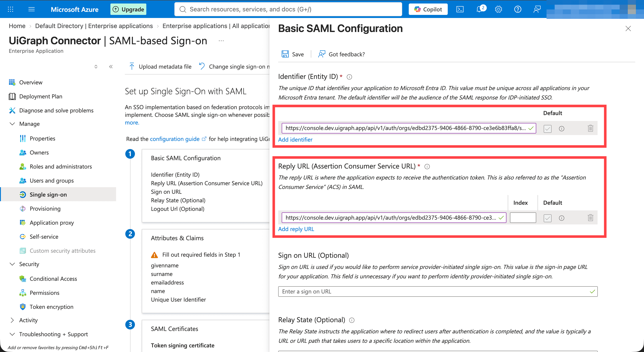The image size is (644, 352).
Task: Open the help question mark menu
Action: 517,9
